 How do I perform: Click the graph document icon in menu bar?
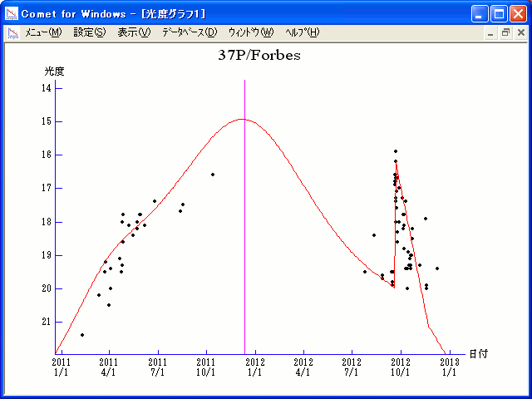[x=12, y=32]
